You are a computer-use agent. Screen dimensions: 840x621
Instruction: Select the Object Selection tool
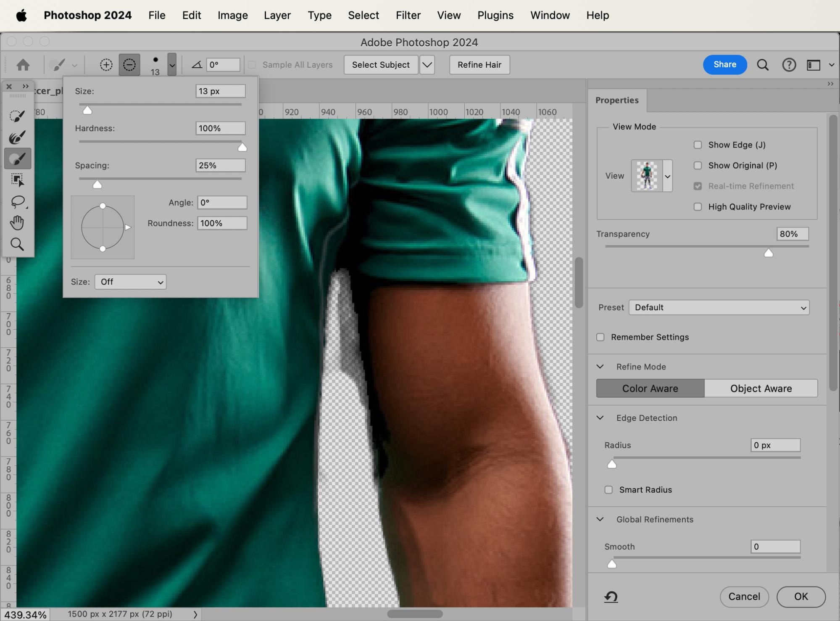[17, 180]
